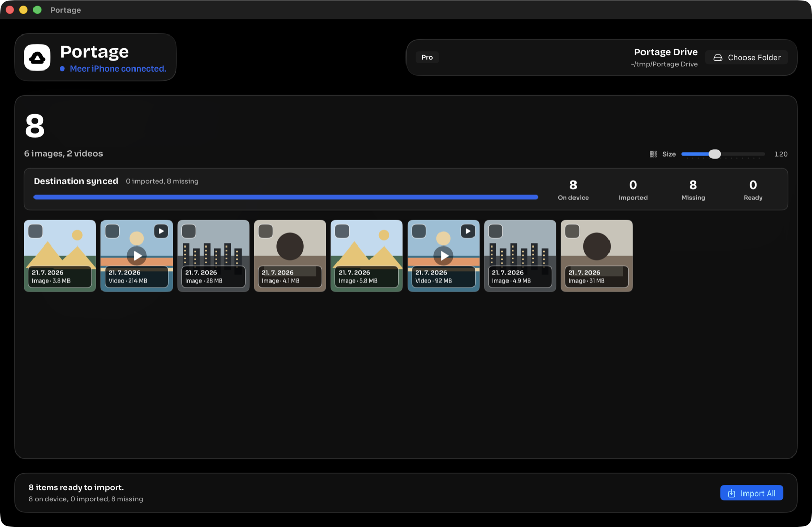Click the video badge on the 214 MB video

161,231
